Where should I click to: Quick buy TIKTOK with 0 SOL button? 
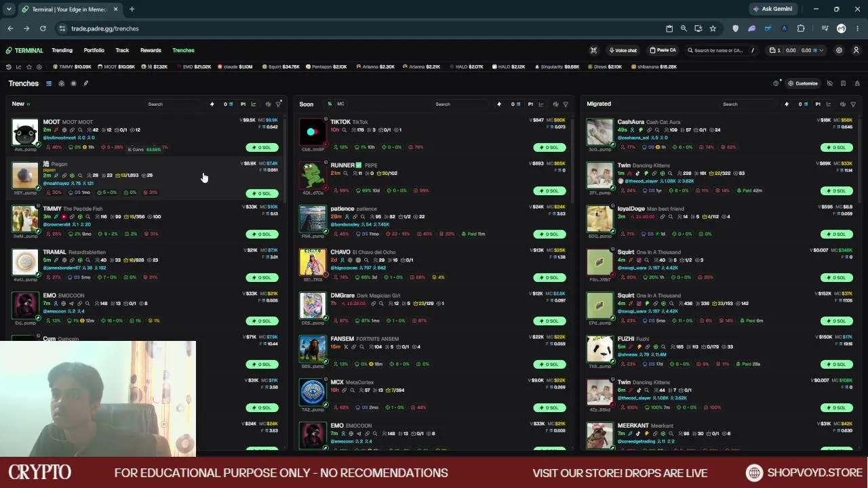point(550,147)
